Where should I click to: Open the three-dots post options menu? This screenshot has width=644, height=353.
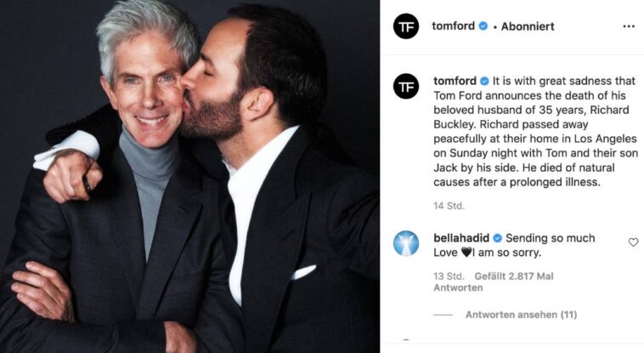(629, 26)
